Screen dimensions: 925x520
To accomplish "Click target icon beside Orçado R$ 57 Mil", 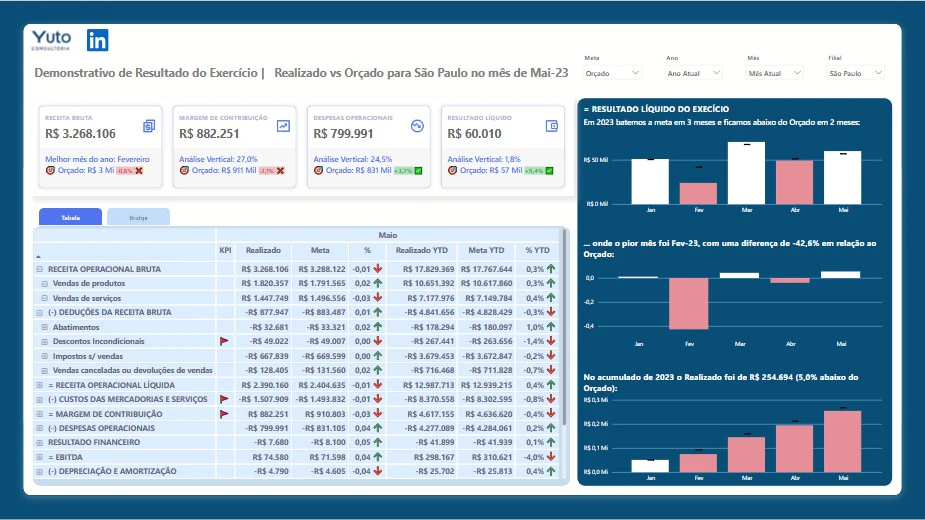I will click(452, 171).
